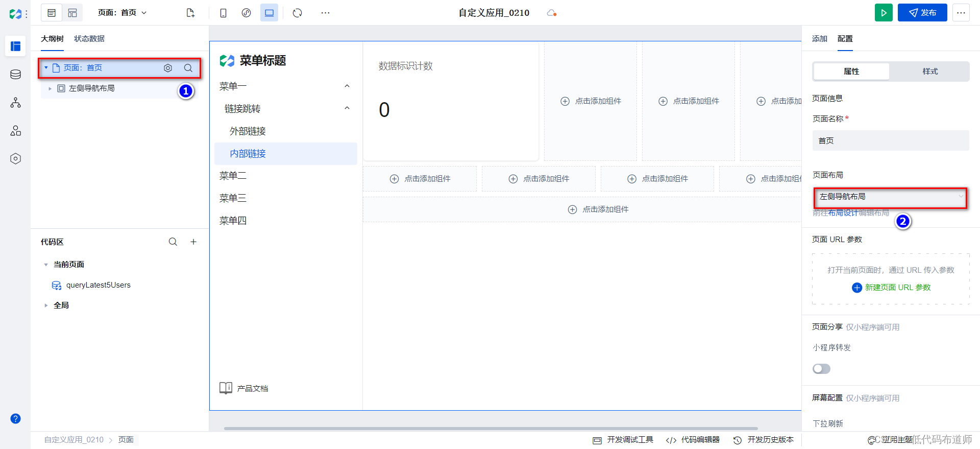Image resolution: width=980 pixels, height=449 pixels.
Task: Search in the 代码区 panel
Action: (x=173, y=242)
